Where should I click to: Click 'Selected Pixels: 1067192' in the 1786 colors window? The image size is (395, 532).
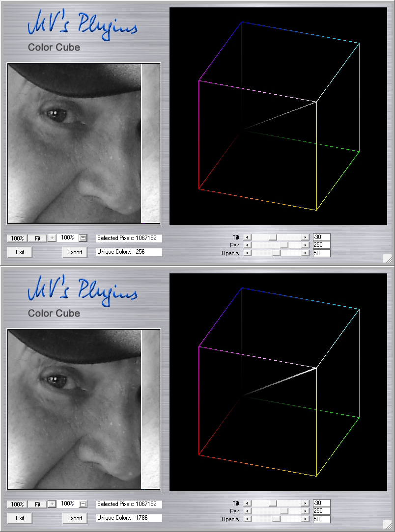pyautogui.click(x=129, y=504)
